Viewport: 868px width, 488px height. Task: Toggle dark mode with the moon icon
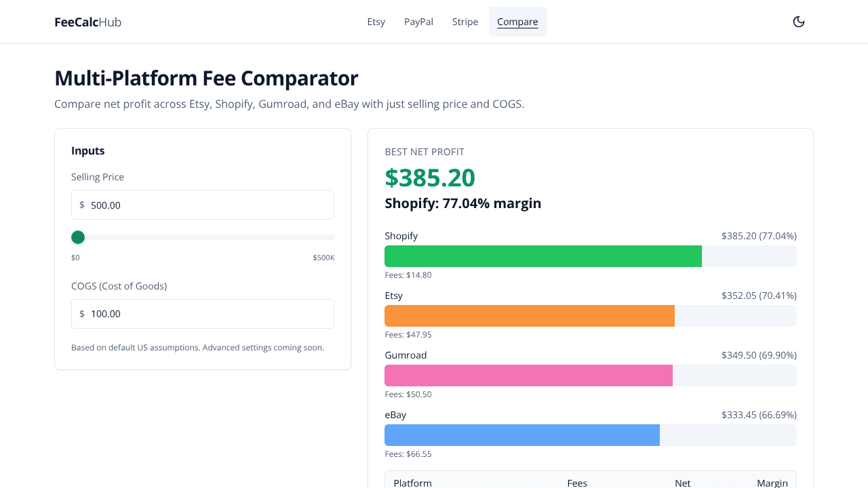tap(799, 22)
